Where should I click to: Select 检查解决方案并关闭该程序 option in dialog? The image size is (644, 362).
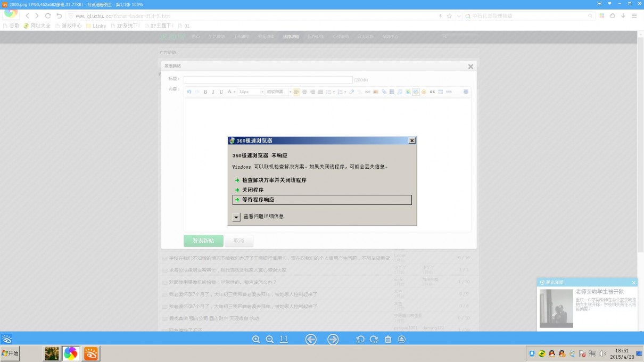(x=274, y=180)
